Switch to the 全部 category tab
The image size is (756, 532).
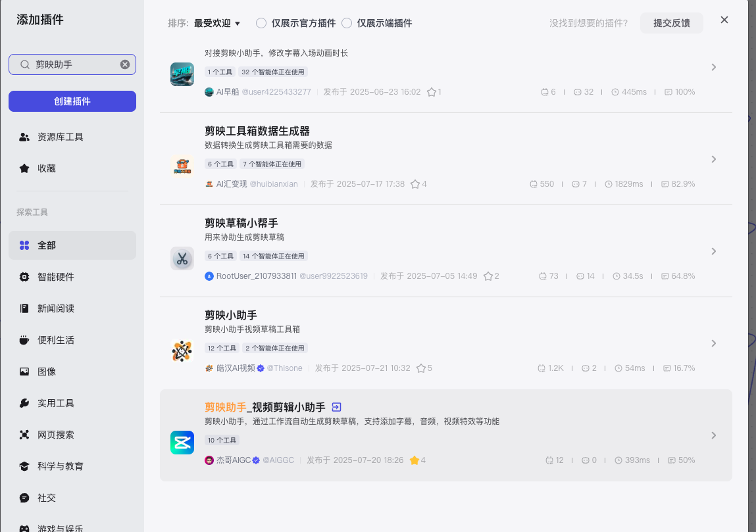pyautogui.click(x=46, y=245)
